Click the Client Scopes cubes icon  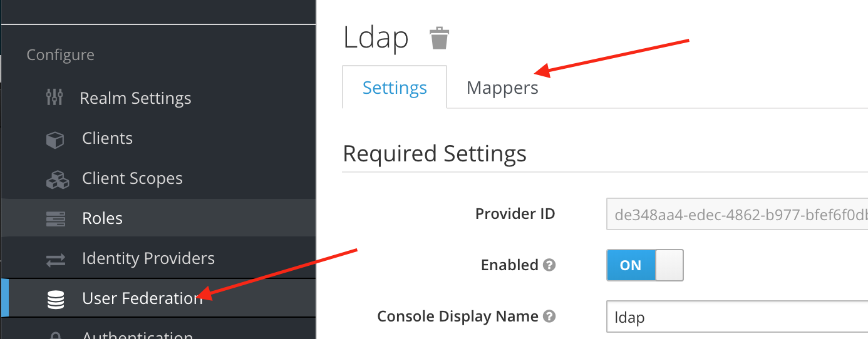click(x=57, y=179)
